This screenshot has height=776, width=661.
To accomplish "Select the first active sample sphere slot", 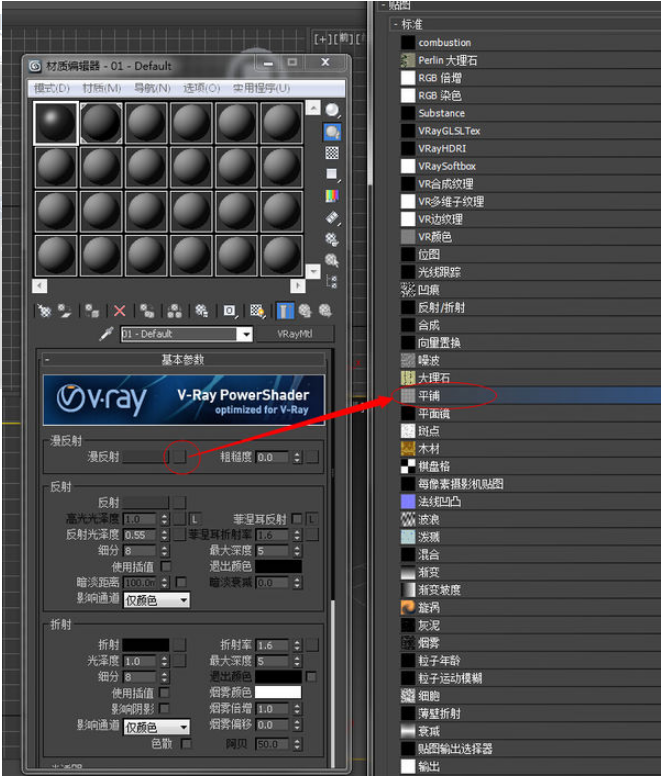I will tap(55, 123).
